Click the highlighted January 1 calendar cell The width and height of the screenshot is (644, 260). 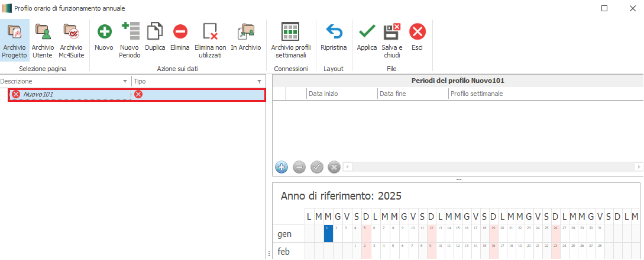(328, 233)
